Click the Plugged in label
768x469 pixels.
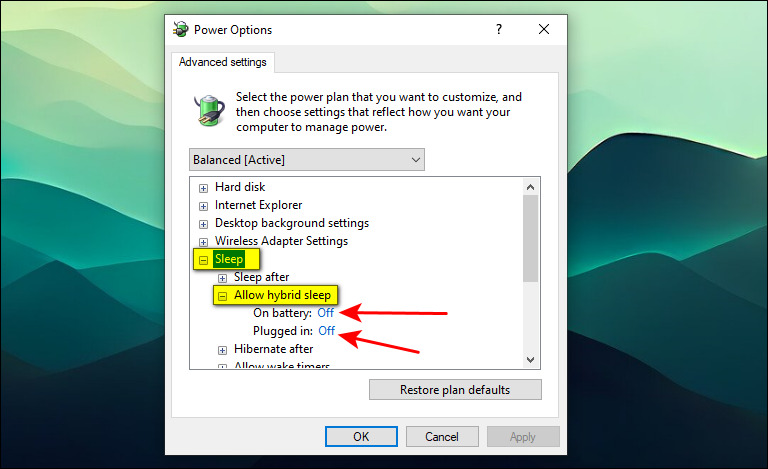[283, 331]
